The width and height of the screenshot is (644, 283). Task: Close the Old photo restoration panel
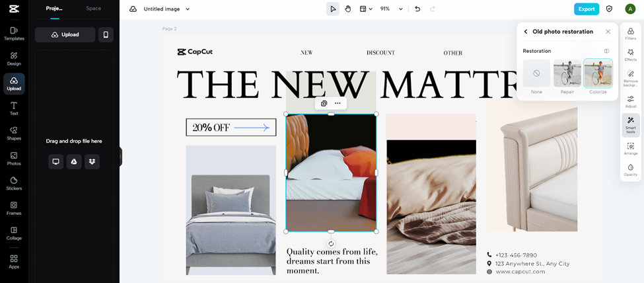pos(608,32)
